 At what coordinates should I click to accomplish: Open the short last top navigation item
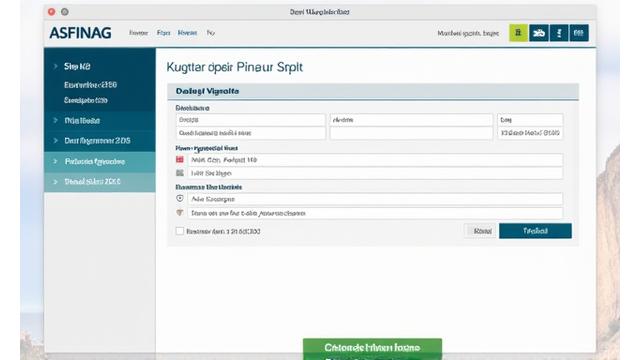211,33
